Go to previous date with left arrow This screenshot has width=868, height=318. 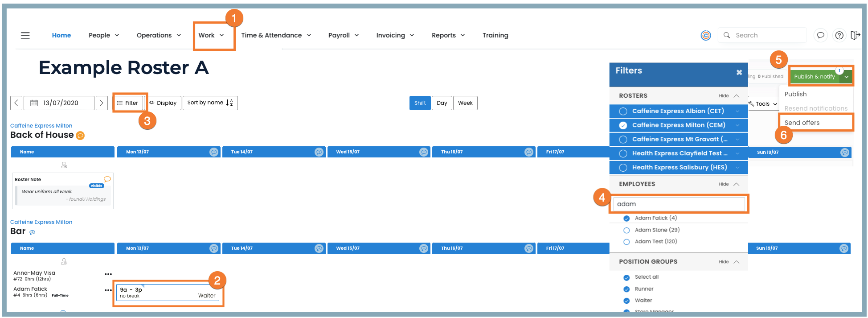(x=16, y=103)
